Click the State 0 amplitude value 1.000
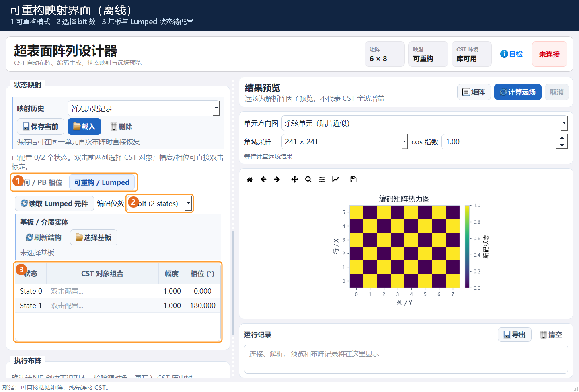579x392 pixels. click(x=172, y=291)
